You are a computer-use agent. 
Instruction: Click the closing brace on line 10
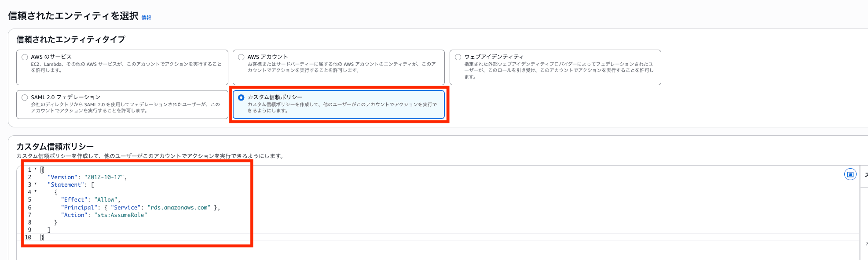tap(42, 238)
